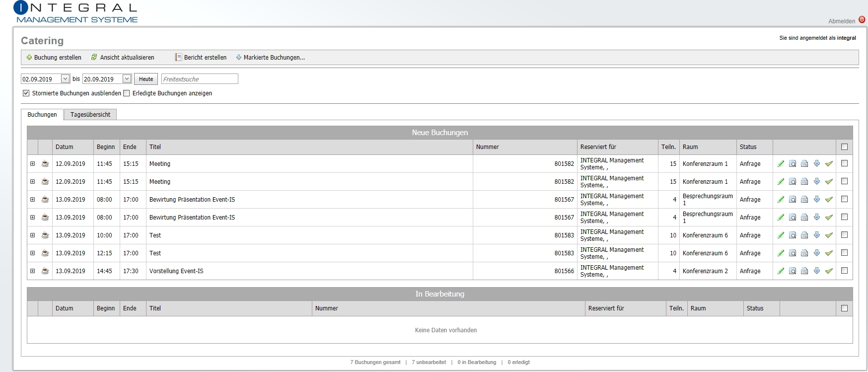
Task: Edit the Vorstellung Event-IS booking with pencil icon
Action: click(781, 271)
